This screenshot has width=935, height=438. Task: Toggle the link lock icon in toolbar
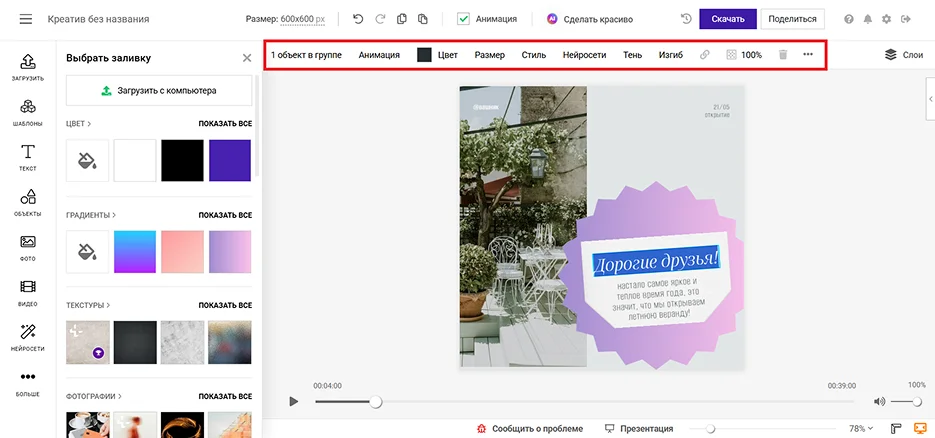[705, 55]
